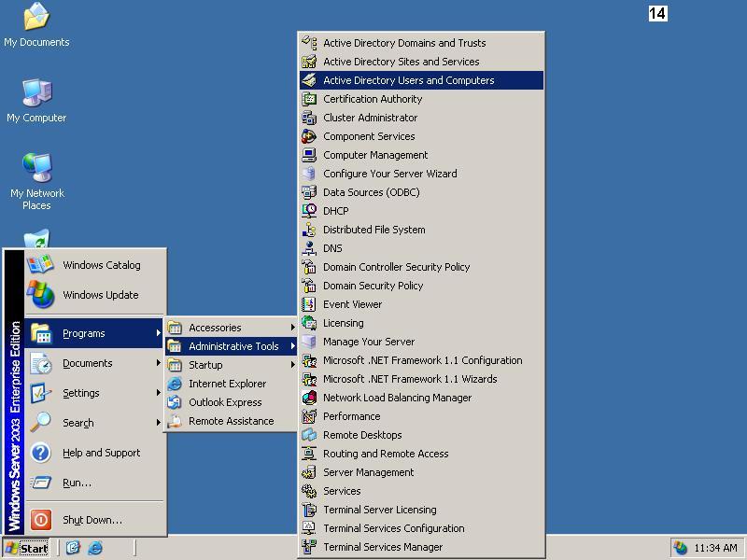
Task: Select Computer Management from menu
Action: [x=375, y=155]
